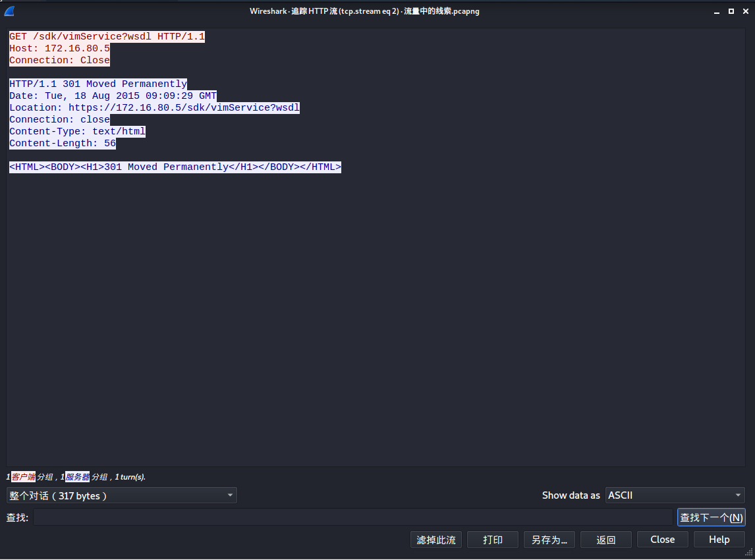Click the Date: Tue, 18 Aug 2015 line
Viewport: 755px width, 560px height.
[113, 96]
